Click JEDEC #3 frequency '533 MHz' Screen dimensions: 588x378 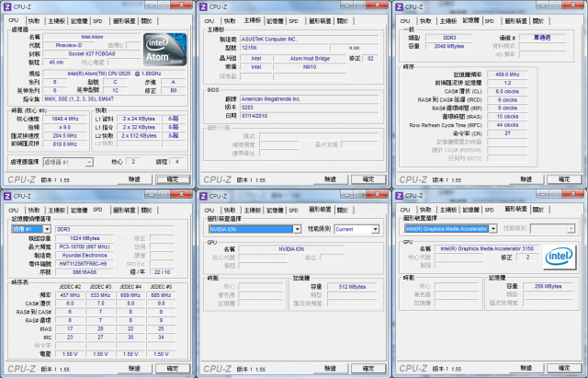(x=100, y=295)
